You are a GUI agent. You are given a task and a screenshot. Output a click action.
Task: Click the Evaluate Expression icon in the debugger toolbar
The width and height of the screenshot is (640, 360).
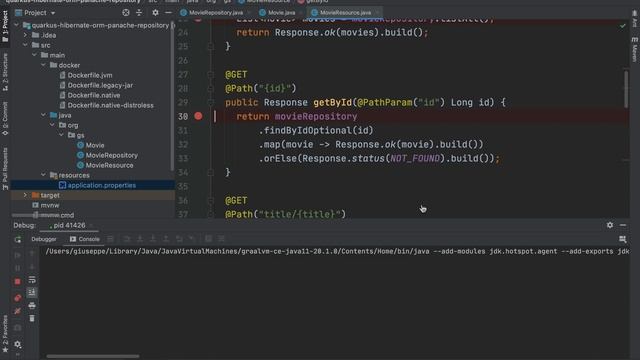coord(208,239)
